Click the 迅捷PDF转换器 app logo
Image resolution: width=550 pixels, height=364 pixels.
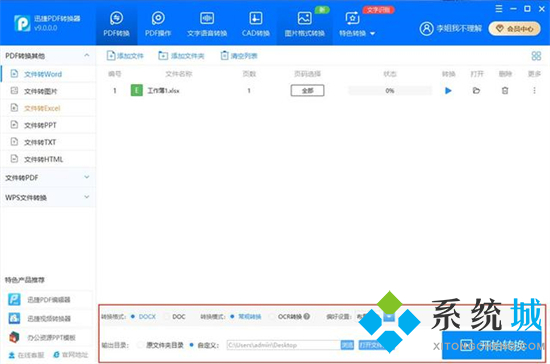click(x=22, y=23)
